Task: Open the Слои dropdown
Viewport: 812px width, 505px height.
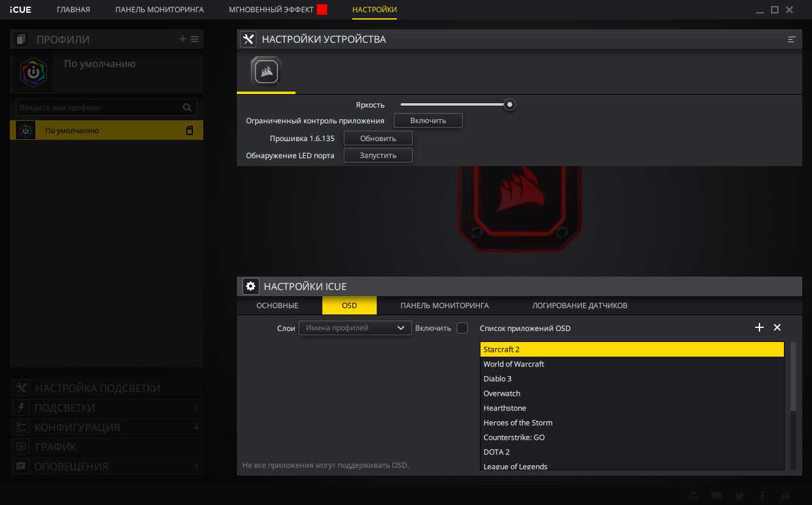Action: tap(355, 328)
